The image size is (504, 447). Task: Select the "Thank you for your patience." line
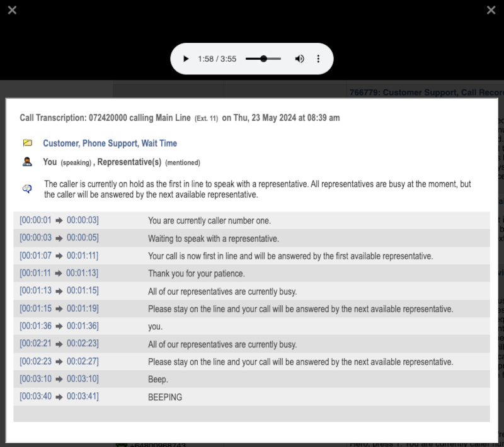[x=196, y=274]
